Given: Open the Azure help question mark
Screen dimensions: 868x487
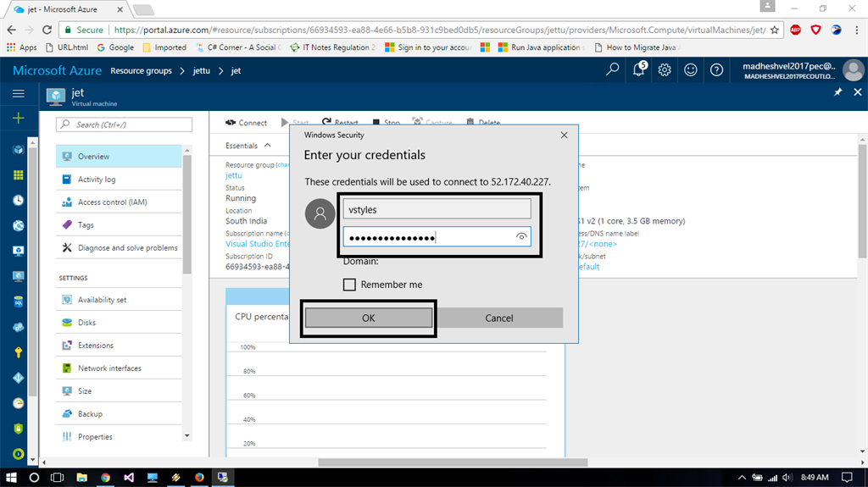Looking at the screenshot, I should tap(716, 69).
